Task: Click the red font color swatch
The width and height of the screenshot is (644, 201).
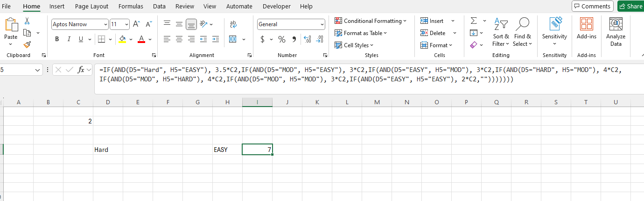Action: tap(142, 39)
